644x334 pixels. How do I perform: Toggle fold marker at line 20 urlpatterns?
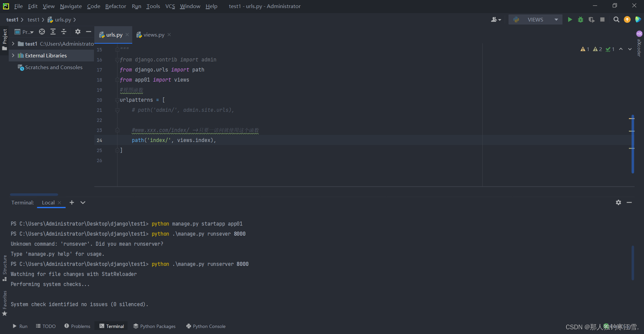(x=117, y=100)
